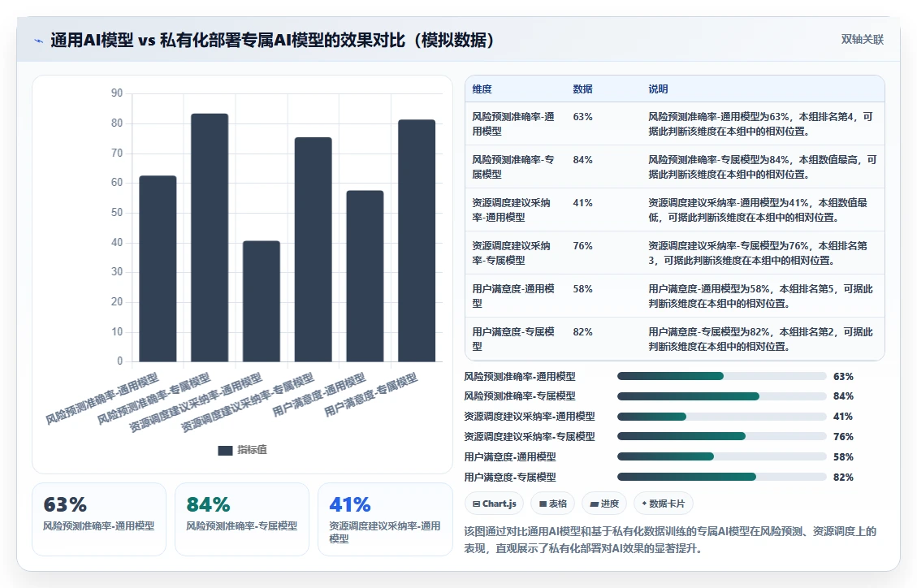Click the 双轴关联 label in header
Image resolution: width=917 pixels, height=588 pixels.
pos(862,40)
